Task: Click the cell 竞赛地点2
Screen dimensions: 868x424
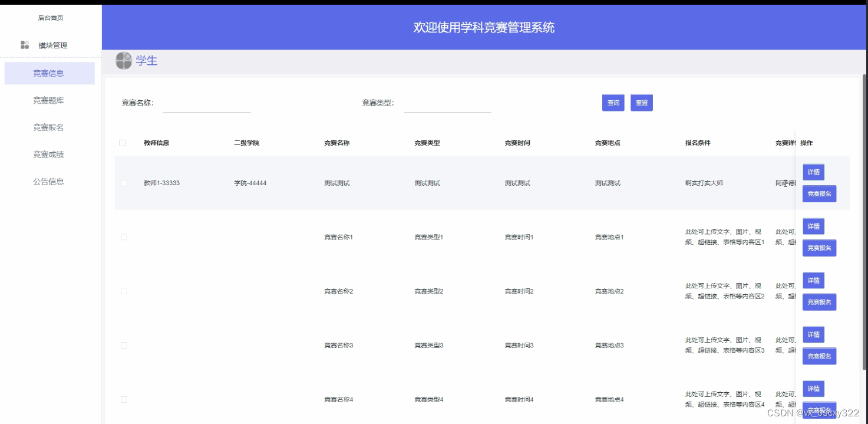Action: [609, 291]
